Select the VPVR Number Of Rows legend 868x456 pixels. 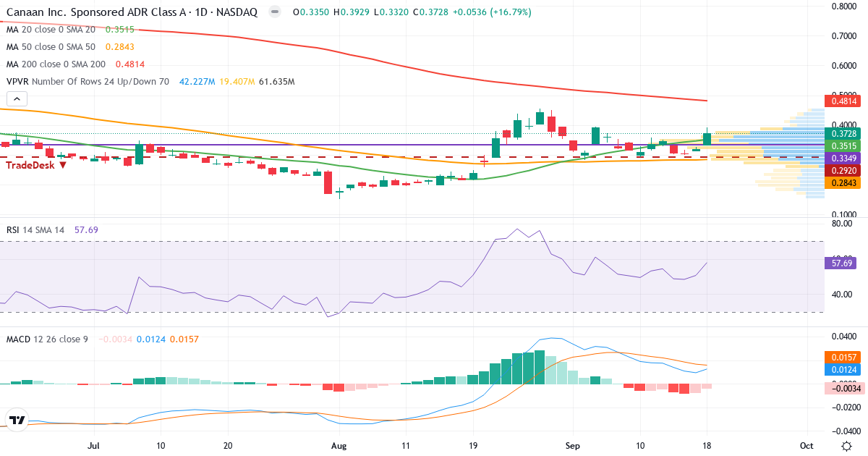(88, 82)
